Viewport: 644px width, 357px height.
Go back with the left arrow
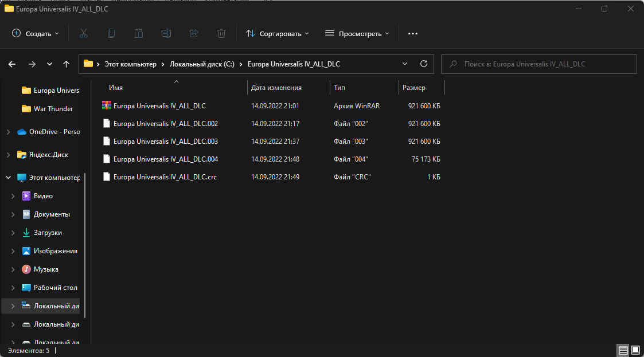12,64
